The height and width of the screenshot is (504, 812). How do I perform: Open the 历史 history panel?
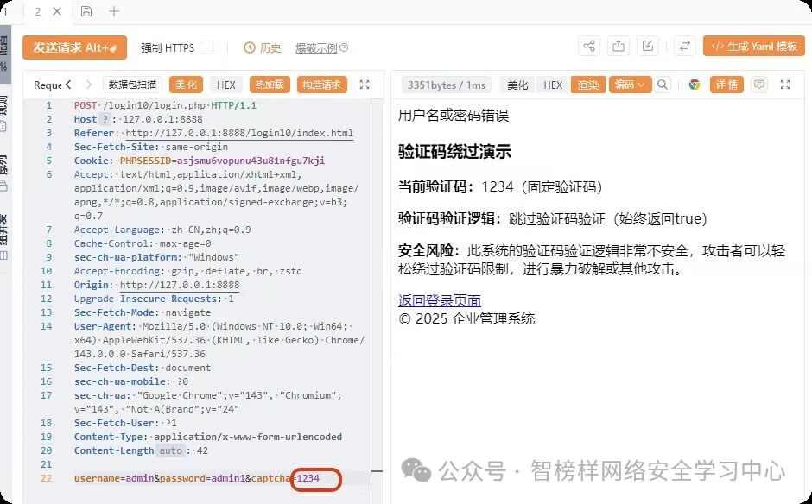coord(262,48)
